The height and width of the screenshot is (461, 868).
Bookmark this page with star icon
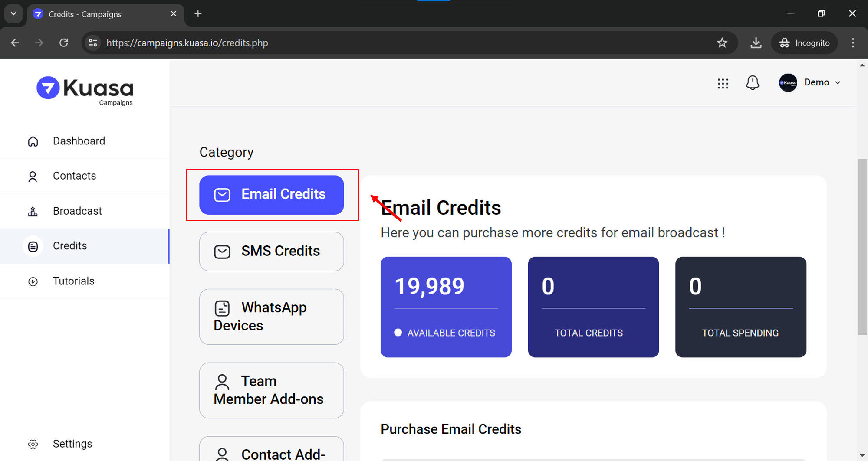[x=722, y=43]
